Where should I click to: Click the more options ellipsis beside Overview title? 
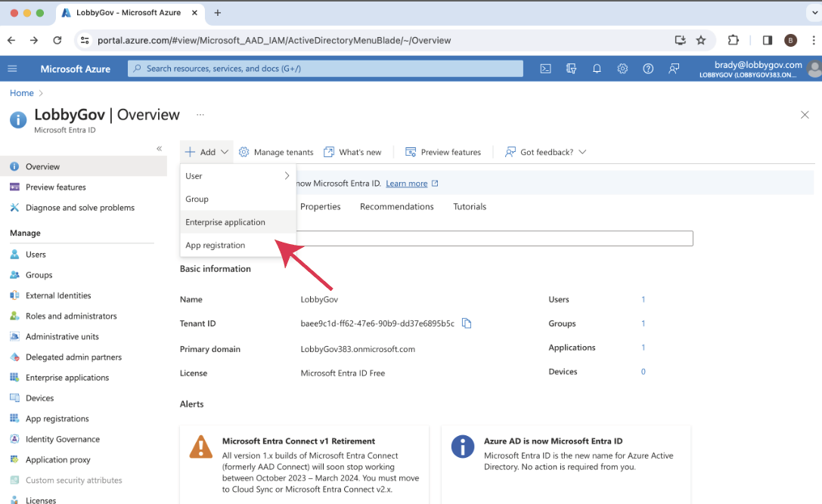pyautogui.click(x=200, y=115)
